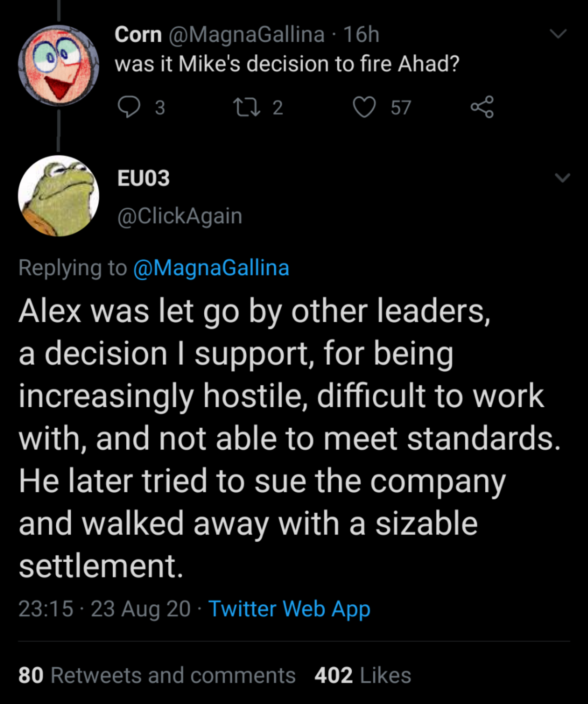588x704 pixels.
Task: Click the gray @MagnaGallina handle beside Corn
Action: click(246, 35)
